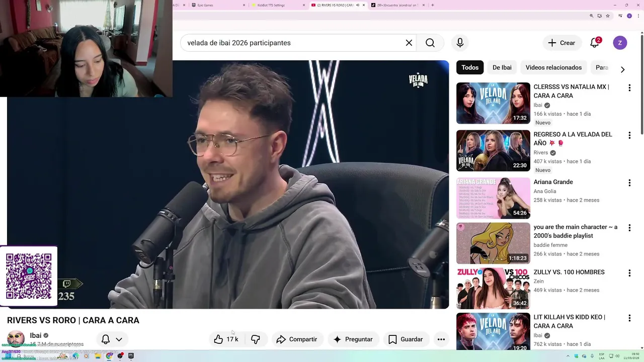Select the partially visible Para chip
This screenshot has width=644, height=362.
pos(602,67)
